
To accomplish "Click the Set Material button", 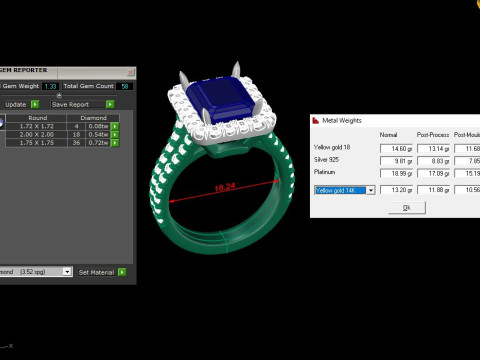I will 96,272.
